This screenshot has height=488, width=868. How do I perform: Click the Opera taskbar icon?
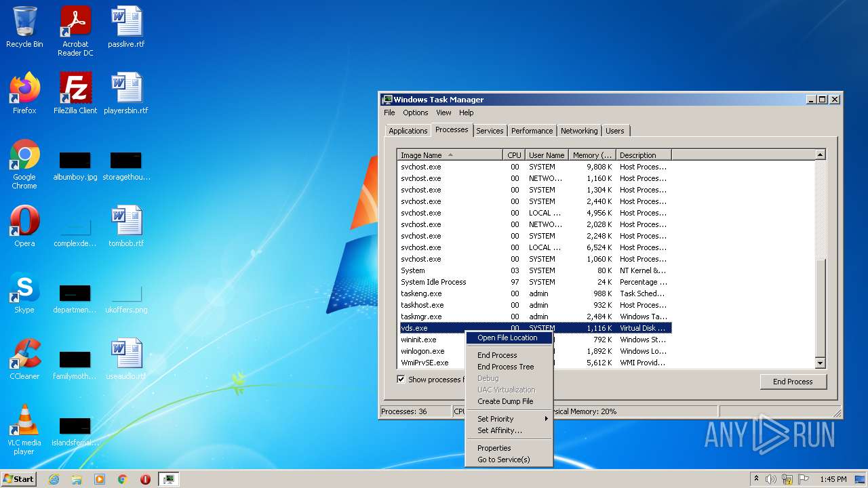point(146,479)
